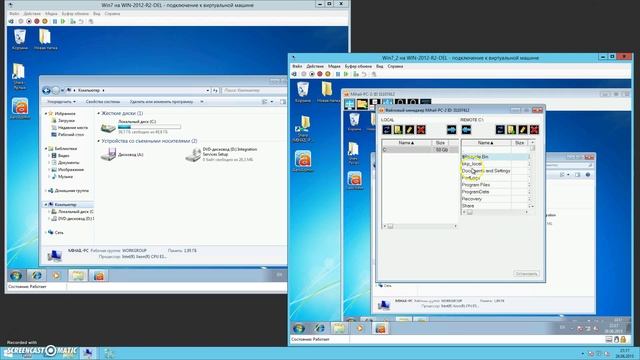
Task: Click LOCAL panel new folder icon
Action: tap(398, 130)
